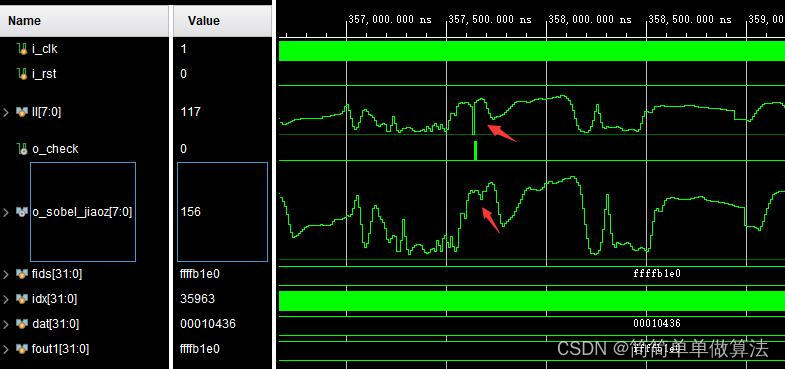Select the idx[31:0] signal name
Image resolution: width=785 pixels, height=369 pixels.
[x=55, y=299]
